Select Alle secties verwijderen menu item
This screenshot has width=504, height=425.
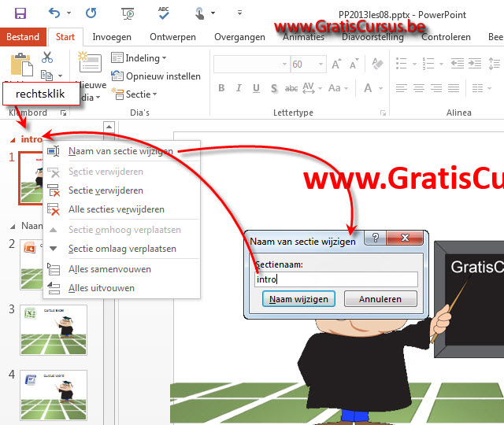coord(121,209)
